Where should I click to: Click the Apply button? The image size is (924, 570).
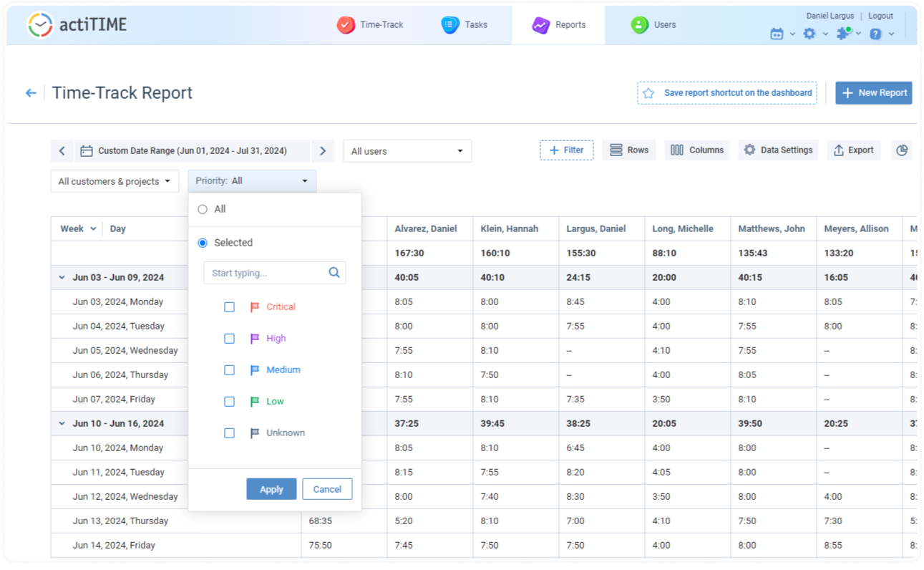271,489
